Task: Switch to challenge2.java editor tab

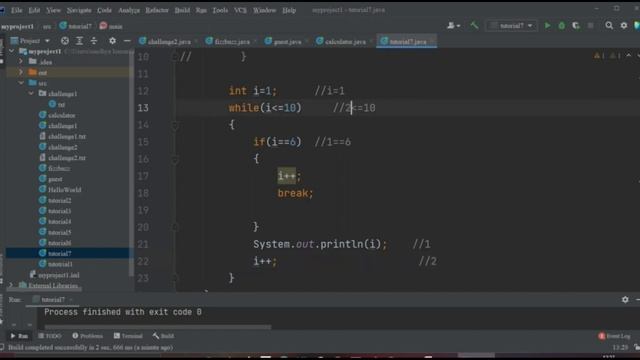Action: [169, 41]
